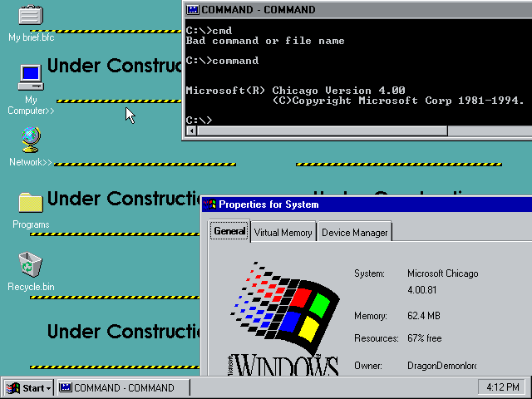Viewport: 532px width, 399px height.
Task: Click the Copyright Microsoft Corp 1981-1994 line
Action: coord(397,101)
